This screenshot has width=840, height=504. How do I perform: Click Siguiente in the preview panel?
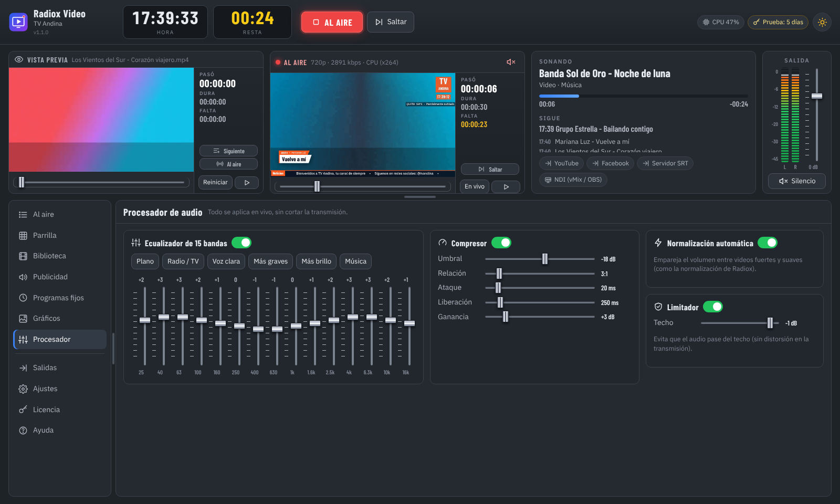point(228,151)
